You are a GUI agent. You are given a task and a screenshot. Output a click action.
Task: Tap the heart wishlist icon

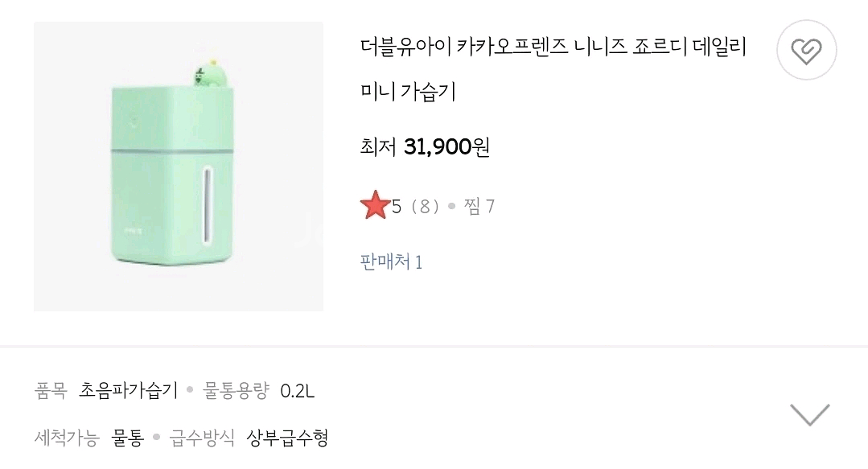click(806, 50)
